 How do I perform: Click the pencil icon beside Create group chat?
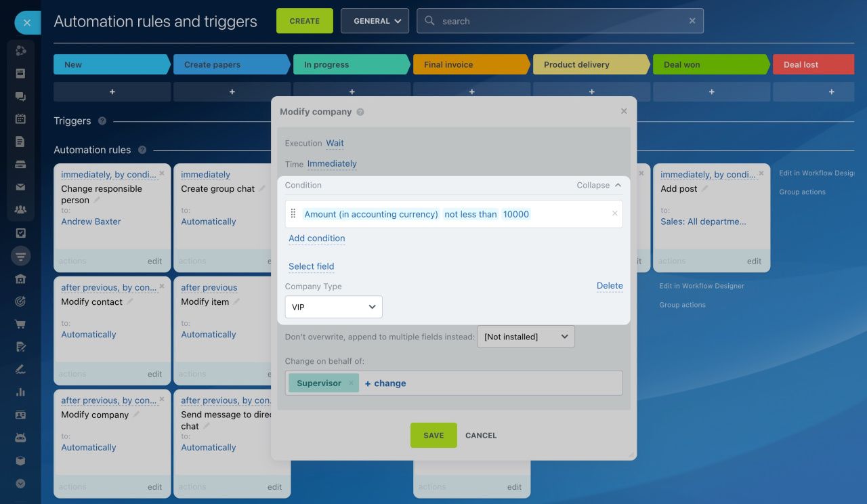[262, 189]
